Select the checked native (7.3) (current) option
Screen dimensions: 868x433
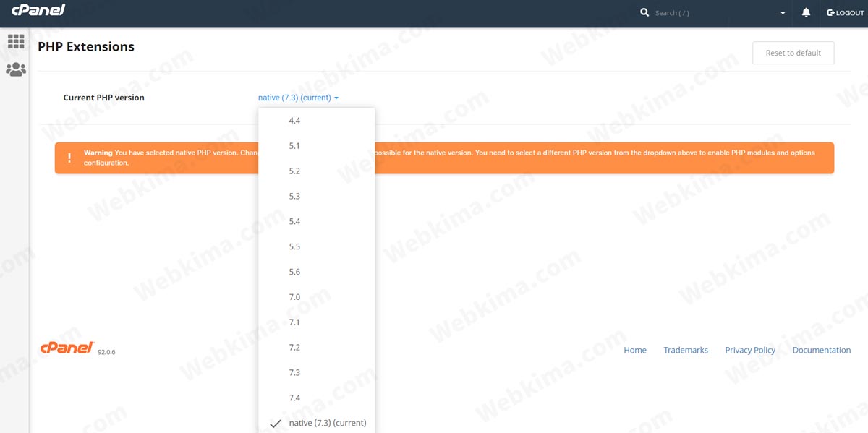click(317, 423)
